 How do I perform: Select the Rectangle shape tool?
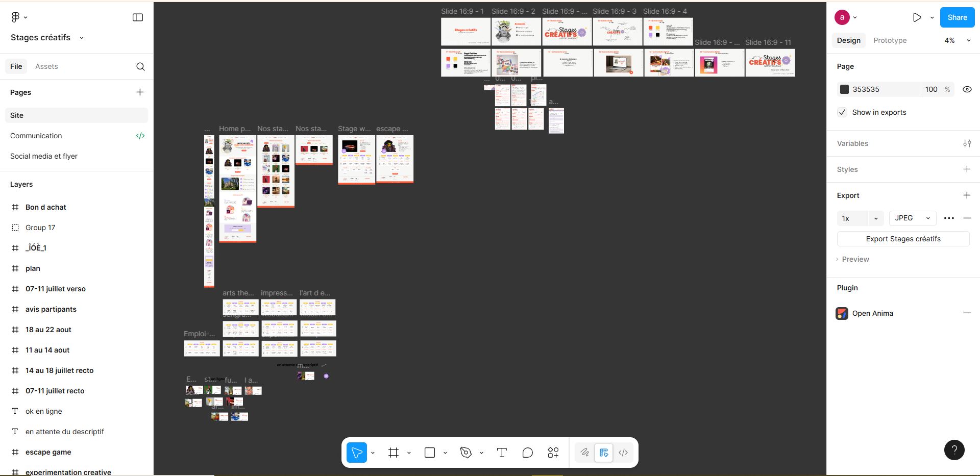[x=430, y=453]
